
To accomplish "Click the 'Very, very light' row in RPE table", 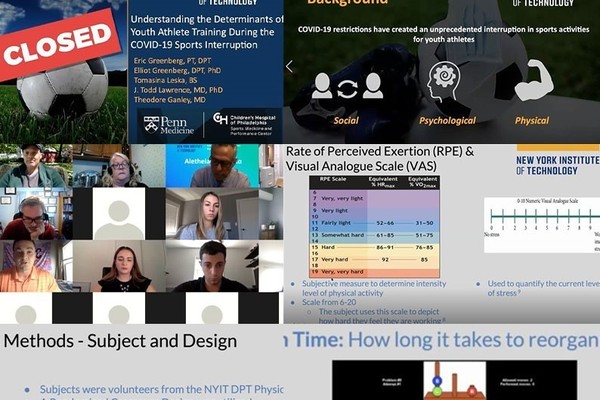I will (374, 198).
